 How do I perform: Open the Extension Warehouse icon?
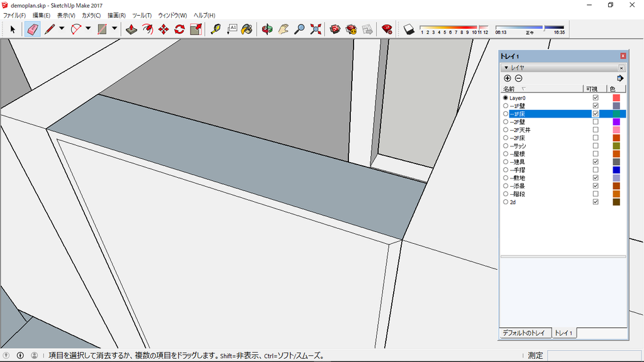[x=351, y=30]
